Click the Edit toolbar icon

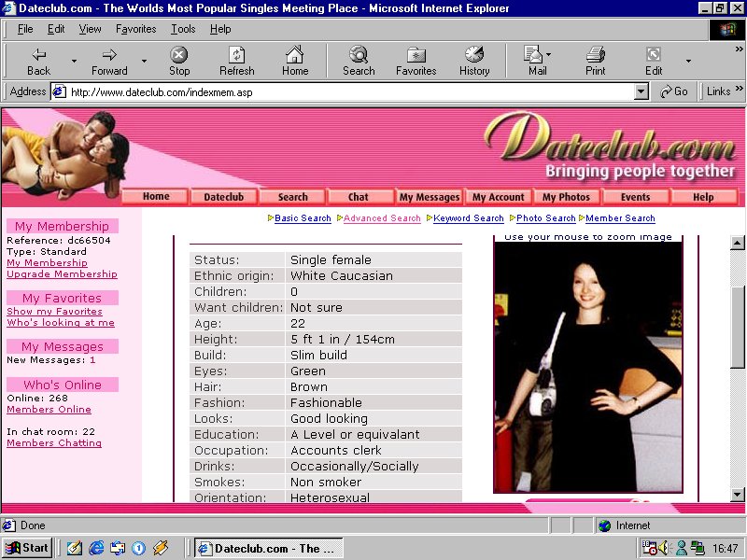pos(654,62)
